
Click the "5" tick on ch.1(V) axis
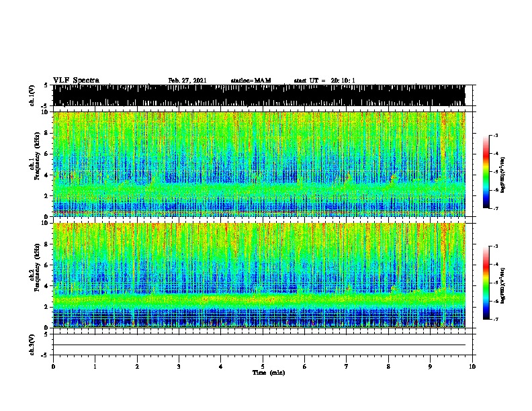pos(46,85)
